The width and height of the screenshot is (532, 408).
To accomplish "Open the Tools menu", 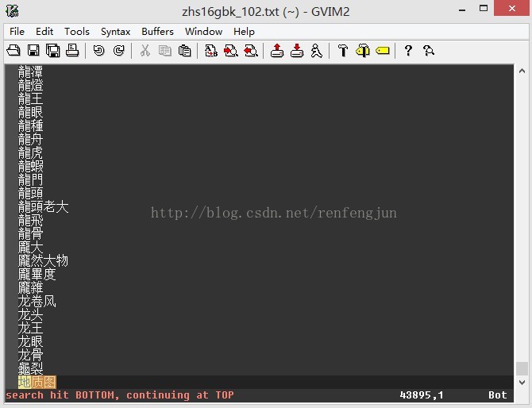I will [x=77, y=32].
